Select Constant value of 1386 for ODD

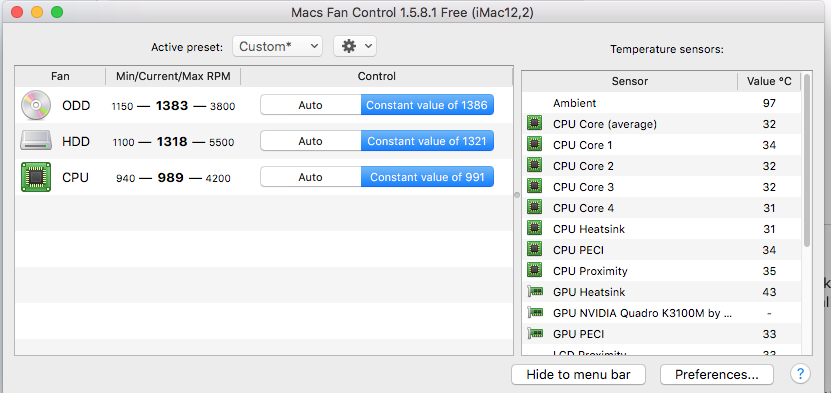click(x=427, y=105)
